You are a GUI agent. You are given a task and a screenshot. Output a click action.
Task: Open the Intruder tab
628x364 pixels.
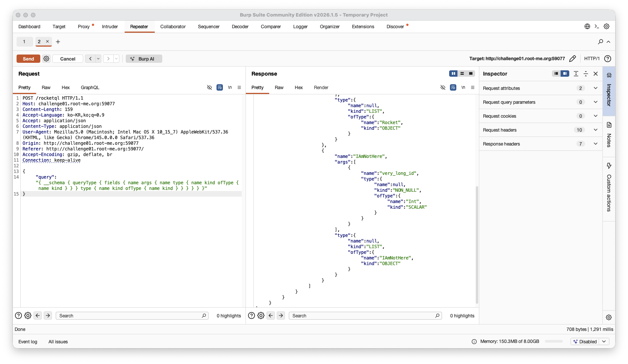(110, 26)
